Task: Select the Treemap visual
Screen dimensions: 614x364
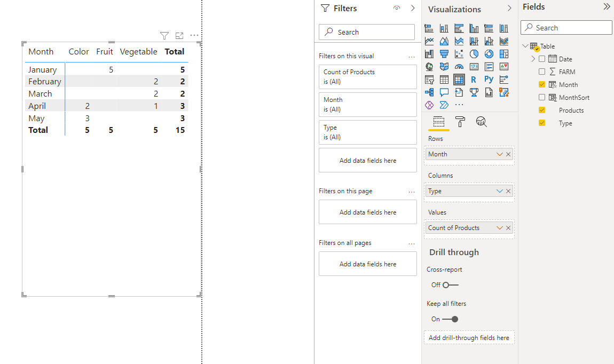Action: 504,54
